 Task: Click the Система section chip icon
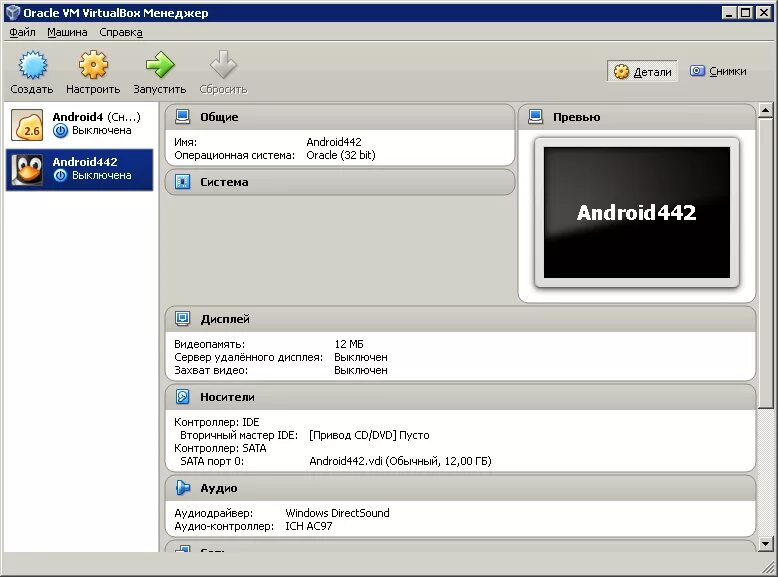point(183,182)
